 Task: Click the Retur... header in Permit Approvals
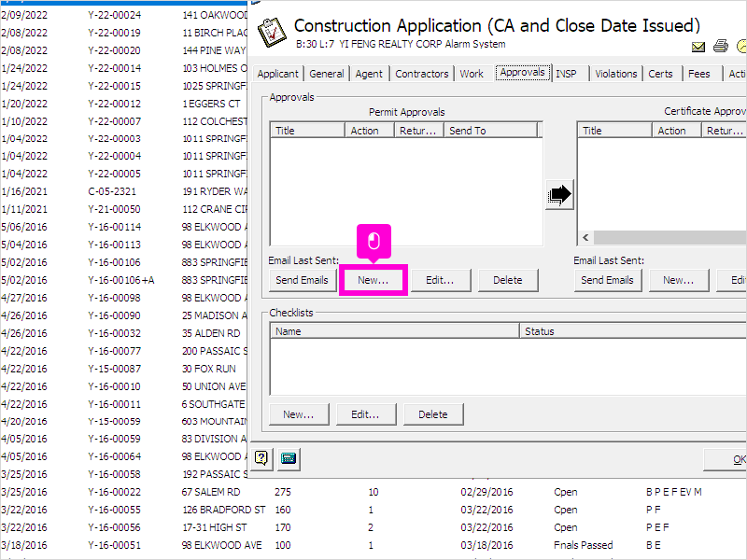tap(418, 131)
